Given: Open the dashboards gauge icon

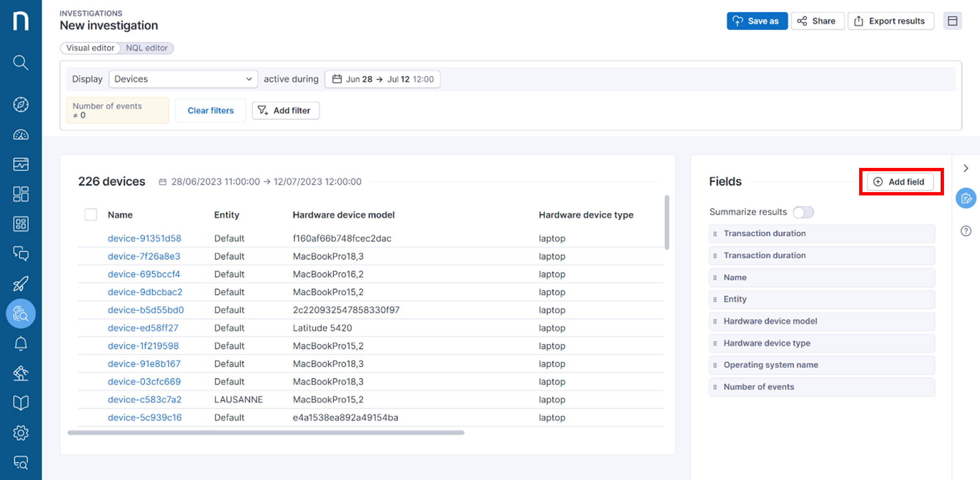Looking at the screenshot, I should pos(21,135).
